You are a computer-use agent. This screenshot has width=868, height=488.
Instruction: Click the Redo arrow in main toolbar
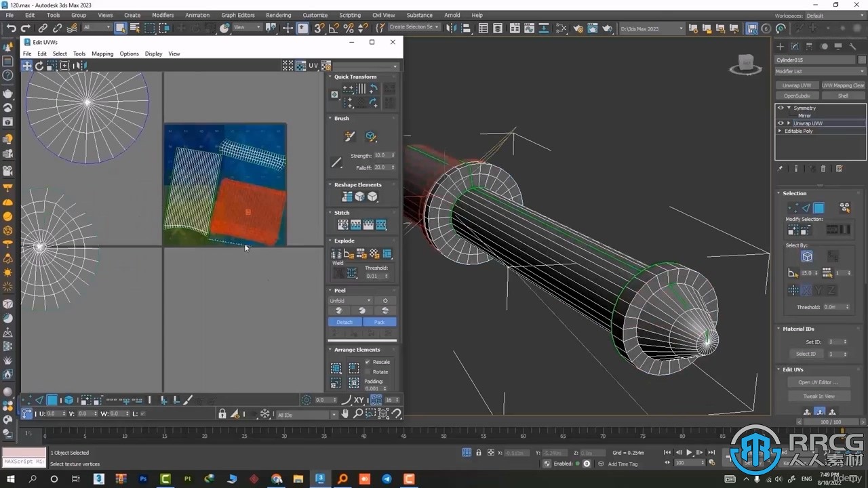(x=26, y=28)
